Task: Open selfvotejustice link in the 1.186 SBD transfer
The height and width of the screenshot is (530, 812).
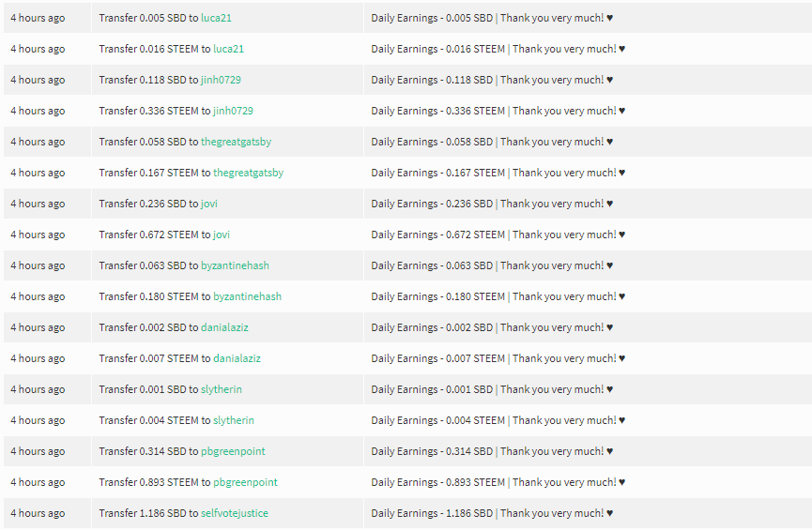Action: (x=235, y=513)
